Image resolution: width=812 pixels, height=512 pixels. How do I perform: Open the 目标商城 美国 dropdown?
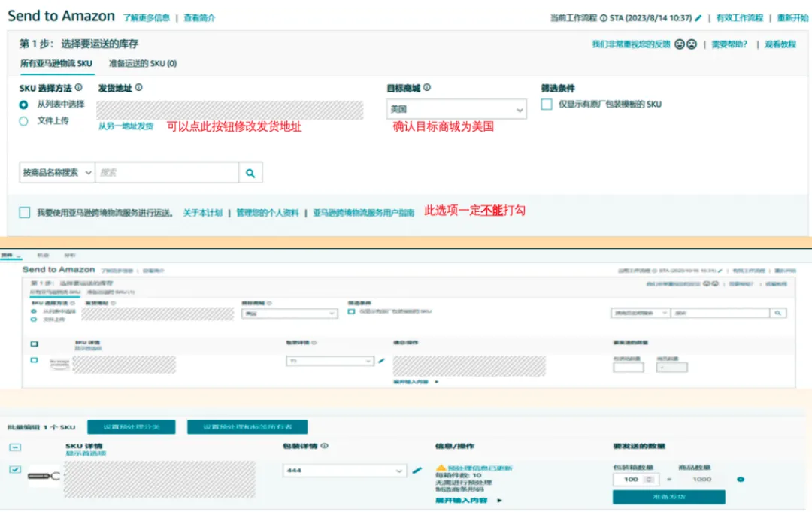(456, 110)
